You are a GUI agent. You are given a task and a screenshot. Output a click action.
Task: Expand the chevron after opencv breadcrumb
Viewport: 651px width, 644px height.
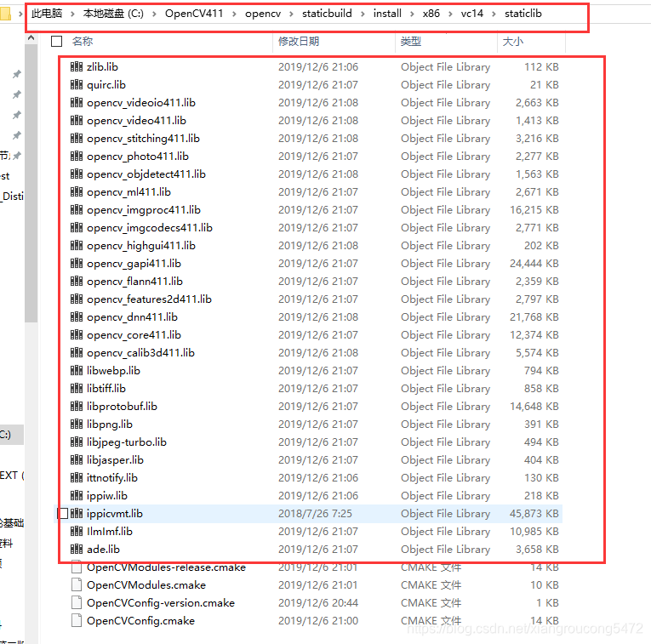pyautogui.click(x=291, y=14)
